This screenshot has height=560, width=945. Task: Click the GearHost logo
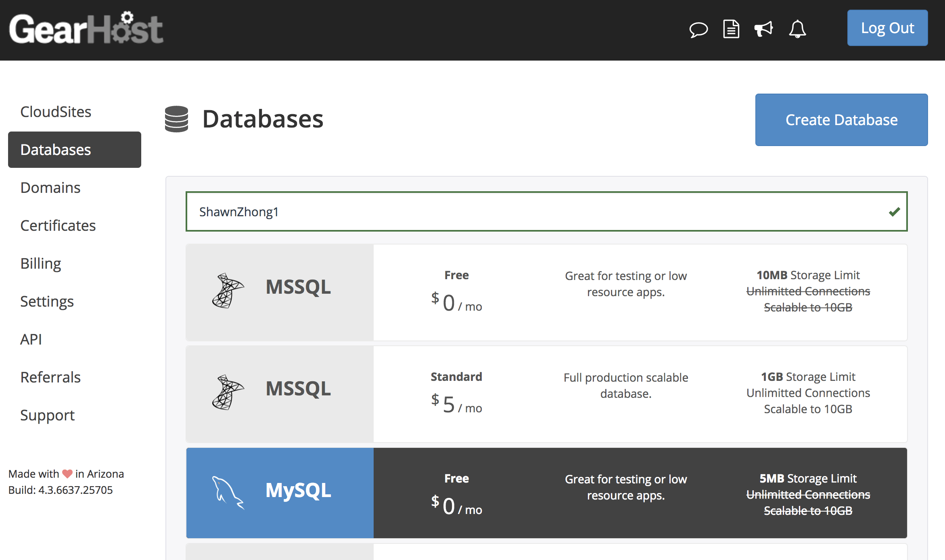(x=86, y=28)
